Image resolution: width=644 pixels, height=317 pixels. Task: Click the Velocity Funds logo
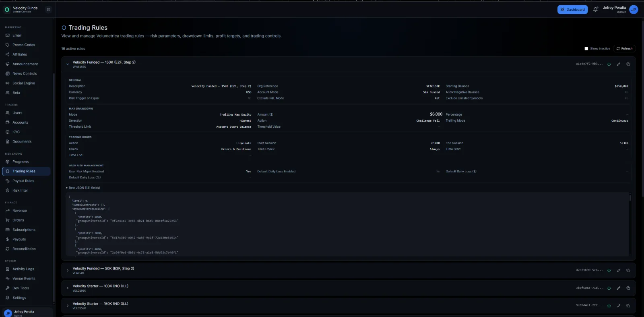[x=7, y=10]
